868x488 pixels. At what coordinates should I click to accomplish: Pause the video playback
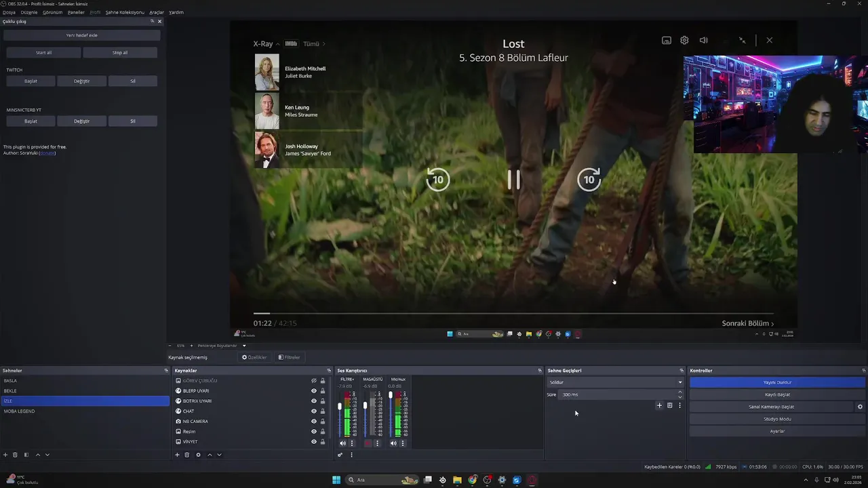coord(514,180)
